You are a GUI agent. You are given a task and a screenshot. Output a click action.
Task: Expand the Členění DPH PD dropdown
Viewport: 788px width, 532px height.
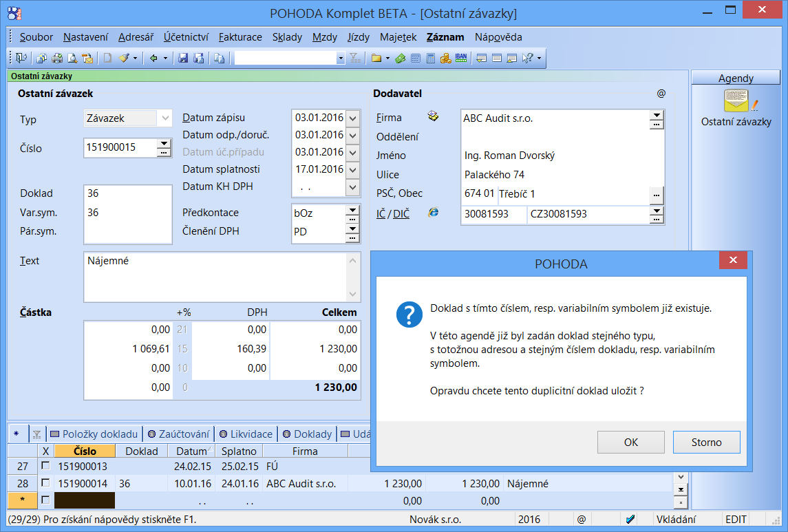tap(352, 229)
